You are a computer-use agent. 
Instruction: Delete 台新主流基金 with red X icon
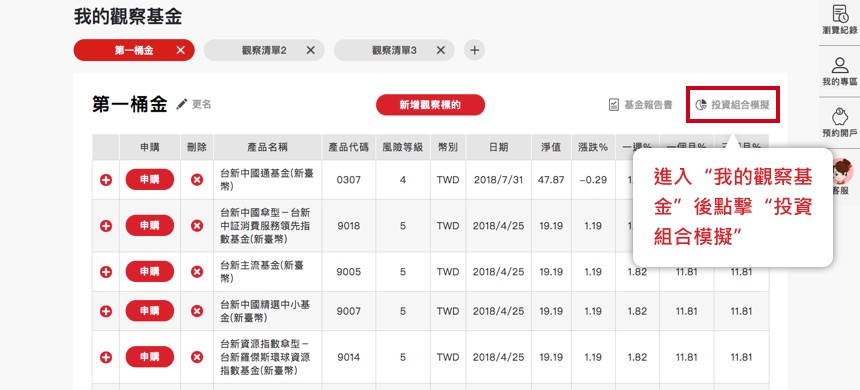coord(197,272)
